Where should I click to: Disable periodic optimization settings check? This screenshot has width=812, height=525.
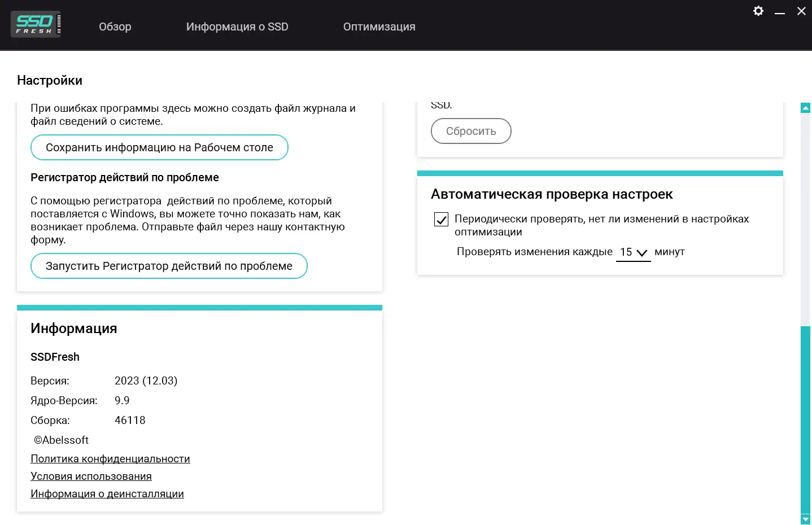[x=441, y=220]
